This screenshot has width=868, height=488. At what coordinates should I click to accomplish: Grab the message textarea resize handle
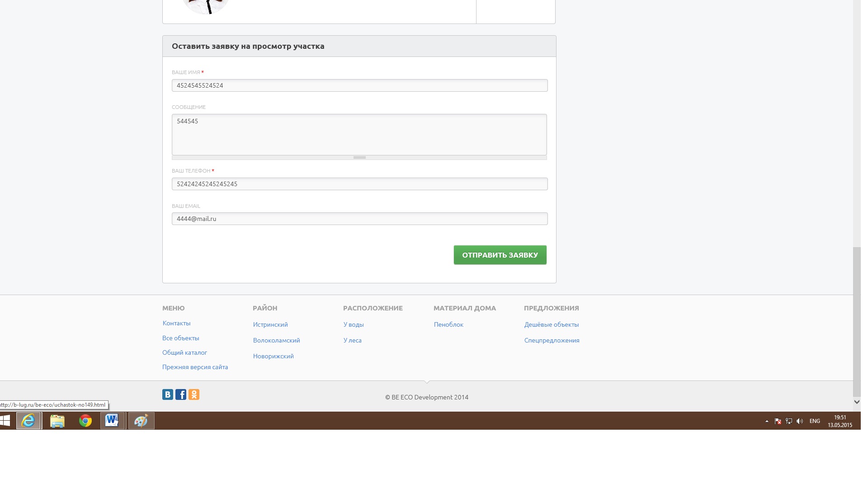pyautogui.click(x=359, y=158)
